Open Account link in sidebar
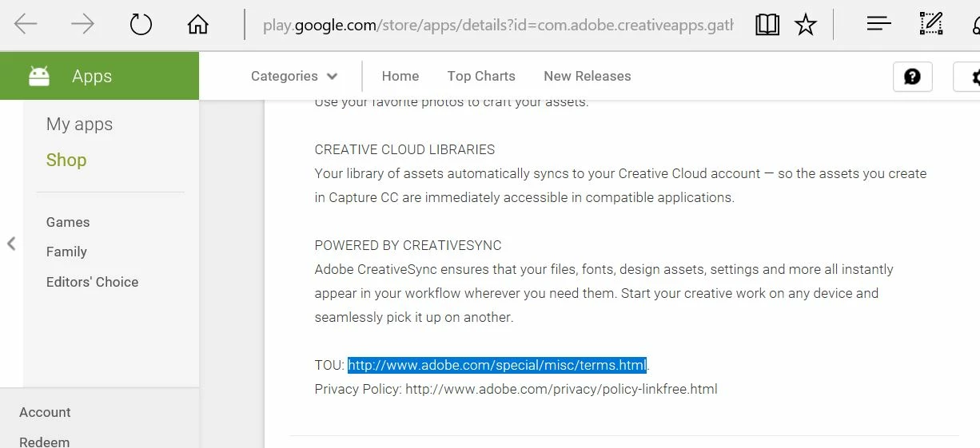 (45, 412)
